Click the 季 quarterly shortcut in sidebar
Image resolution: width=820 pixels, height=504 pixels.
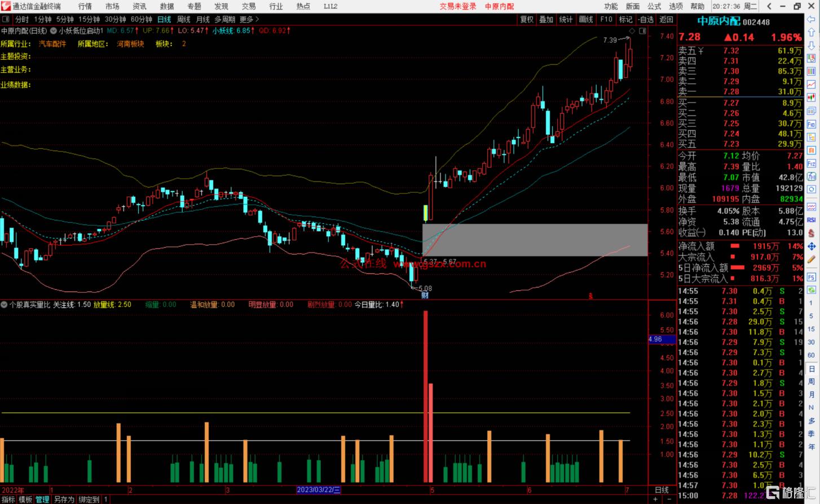coord(812,434)
